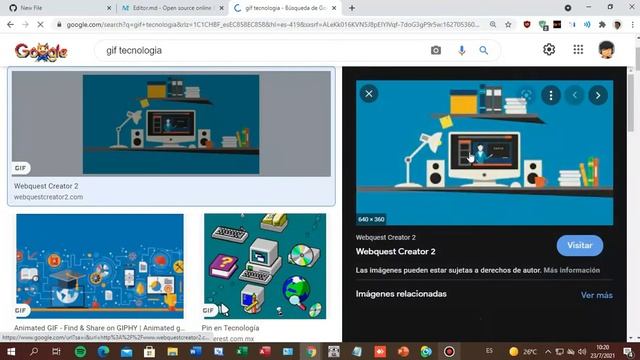The image size is (640, 360).
Task: Close the New File tab
Action: [109, 8]
